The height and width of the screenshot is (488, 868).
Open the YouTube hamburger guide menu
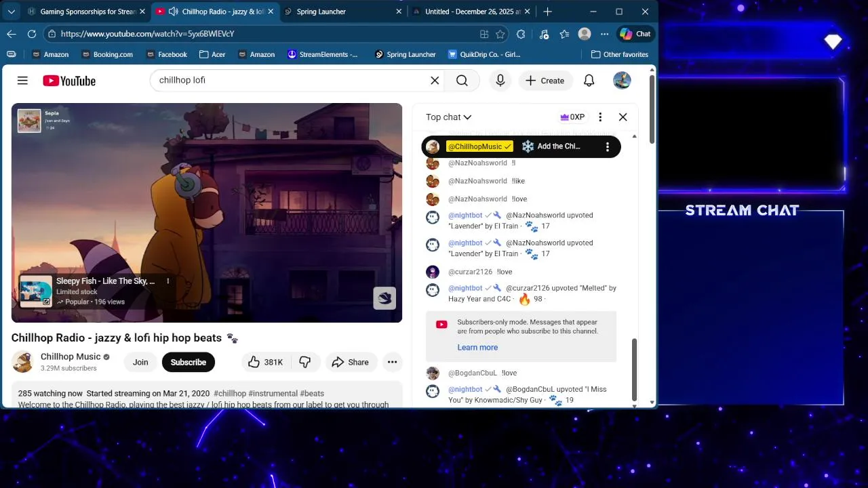(x=22, y=81)
